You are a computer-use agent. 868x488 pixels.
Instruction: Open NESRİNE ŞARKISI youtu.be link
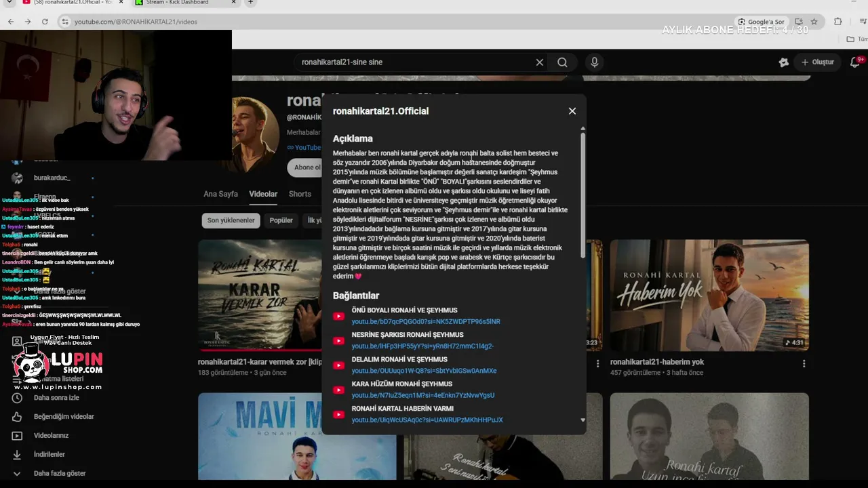(x=422, y=346)
